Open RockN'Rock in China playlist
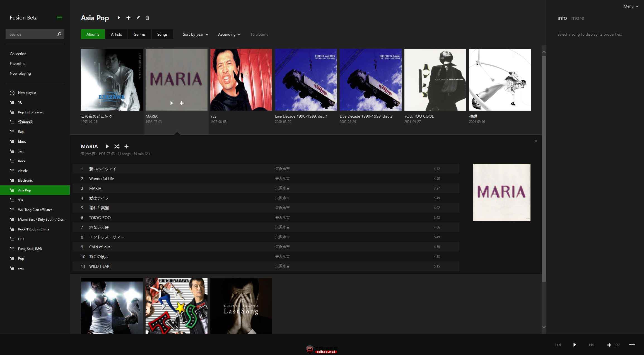Viewport: 644px width, 355px height. pos(35,229)
